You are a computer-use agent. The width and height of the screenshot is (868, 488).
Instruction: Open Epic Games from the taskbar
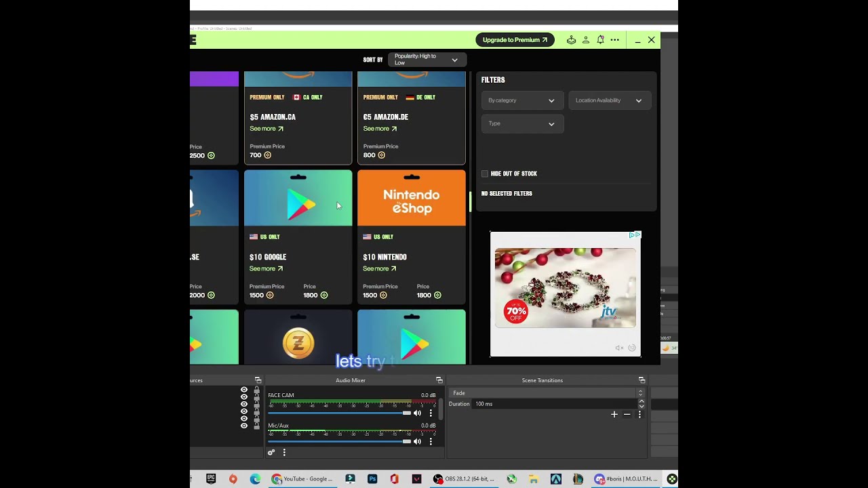coord(211,479)
